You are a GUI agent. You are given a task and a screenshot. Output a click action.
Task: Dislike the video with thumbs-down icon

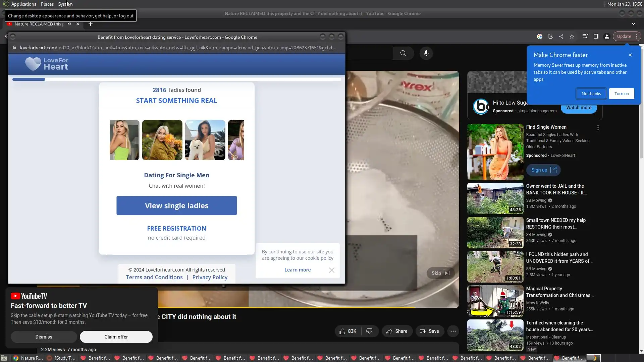coord(369,331)
